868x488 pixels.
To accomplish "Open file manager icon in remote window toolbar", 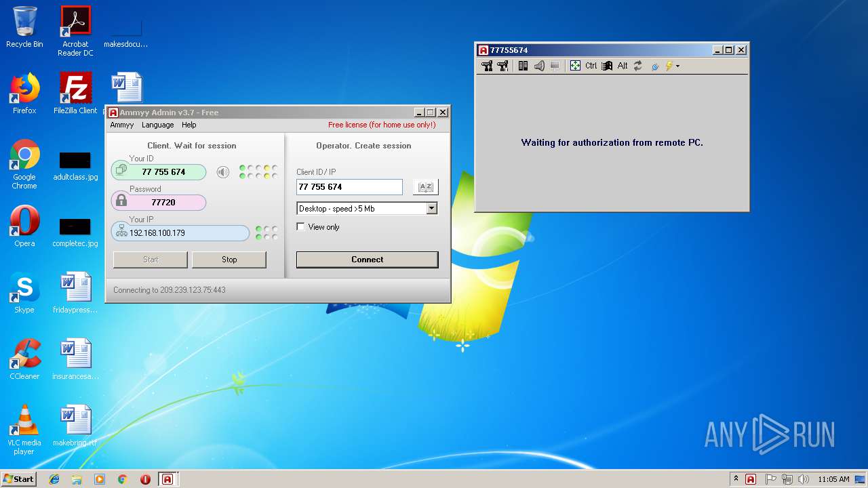I will tap(523, 66).
